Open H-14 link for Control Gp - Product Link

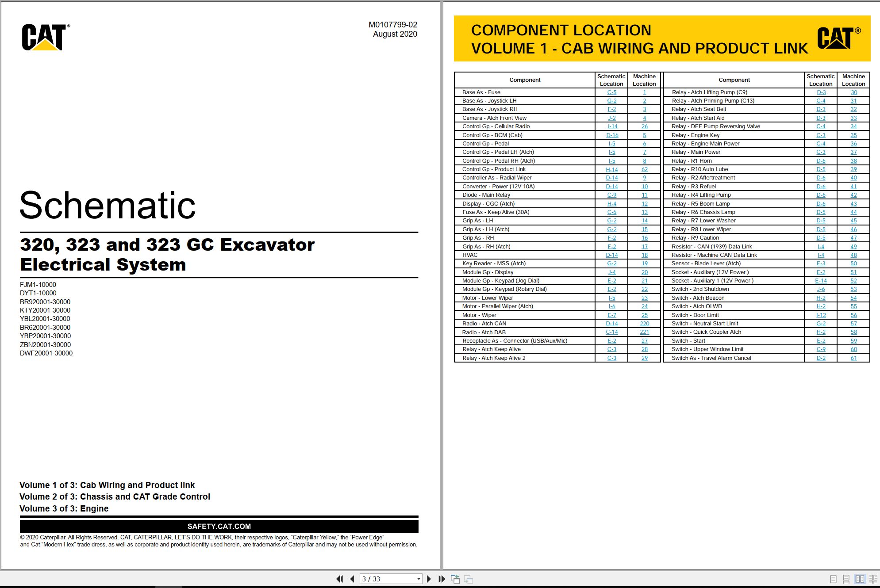(611, 169)
